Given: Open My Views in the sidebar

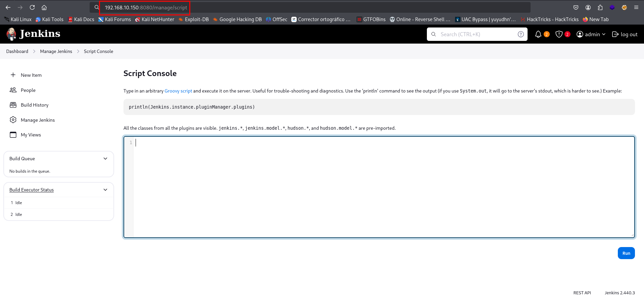Looking at the screenshot, I should pos(31,135).
